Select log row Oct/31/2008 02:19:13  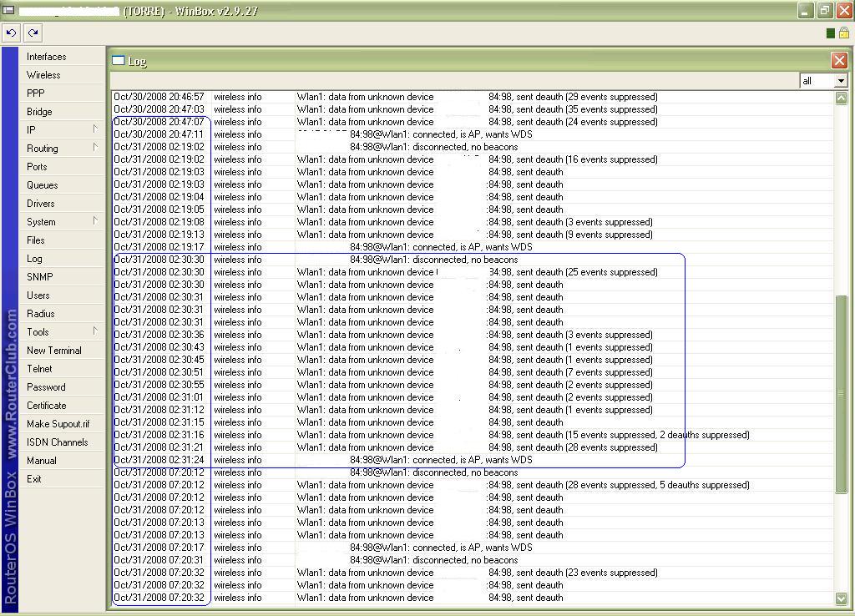point(473,235)
